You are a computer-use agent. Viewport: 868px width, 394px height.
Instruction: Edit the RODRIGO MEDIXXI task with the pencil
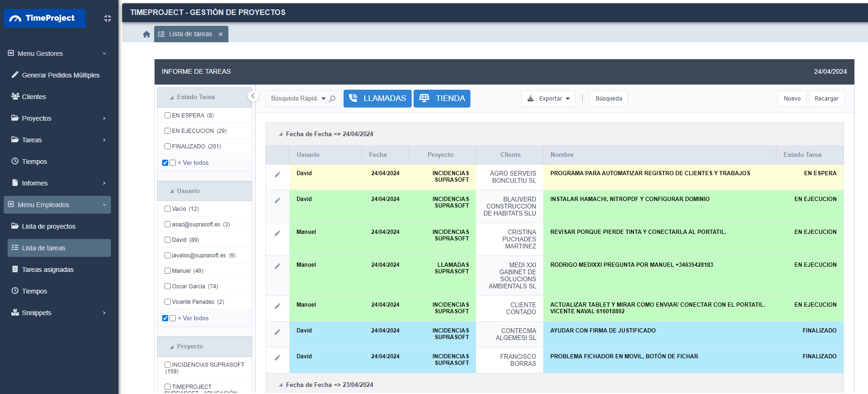tap(277, 266)
